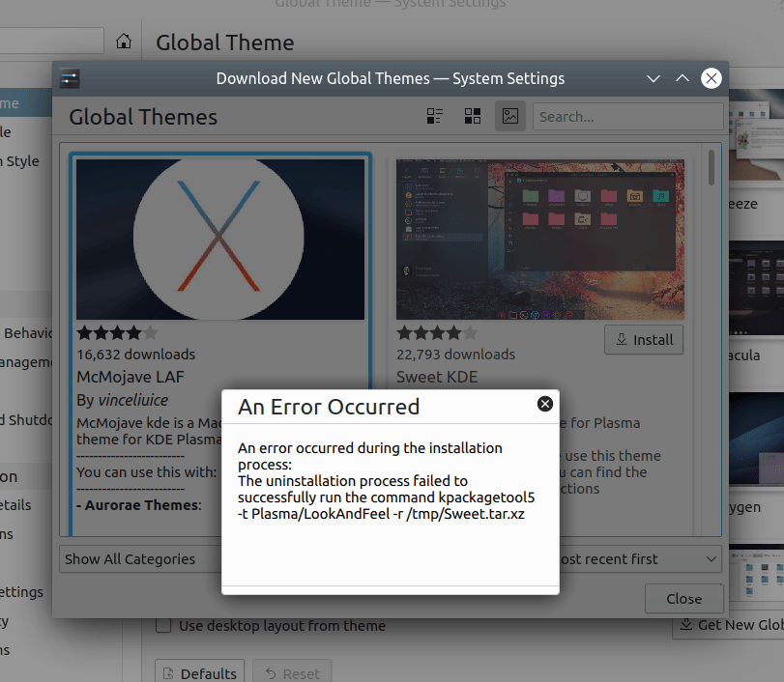Switch to tiles view mode icon
The height and width of the screenshot is (682, 784).
[x=435, y=117]
